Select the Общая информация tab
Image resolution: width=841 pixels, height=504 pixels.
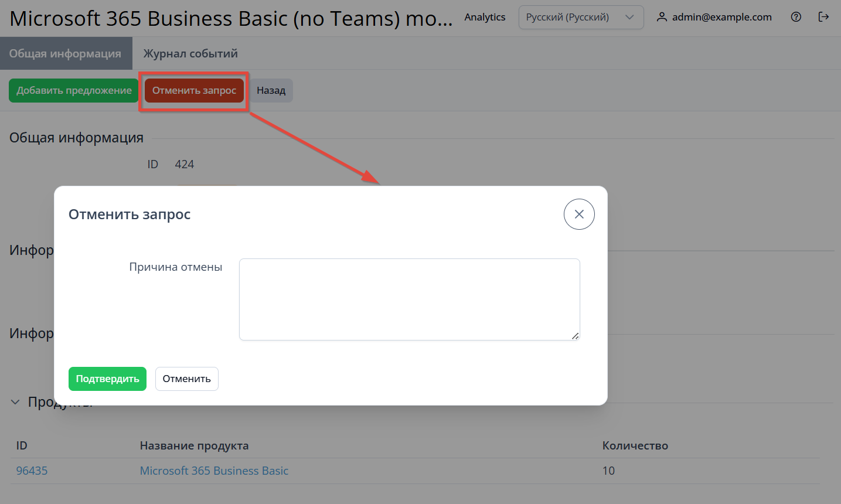point(66,53)
